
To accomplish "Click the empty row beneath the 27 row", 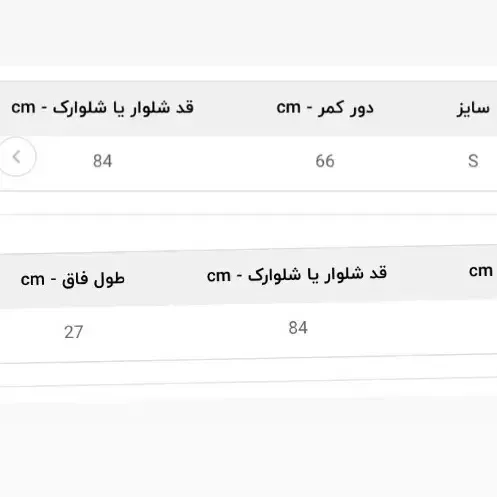I will point(248,370).
